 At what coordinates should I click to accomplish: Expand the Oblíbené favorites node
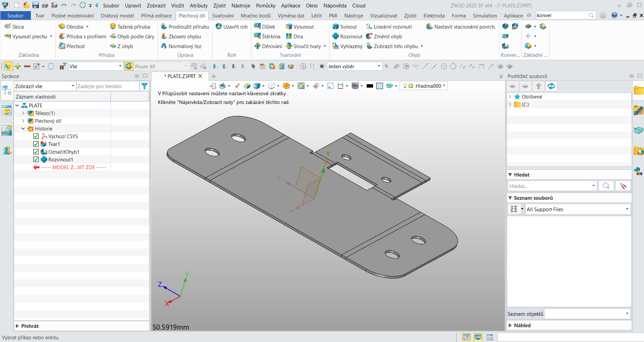tap(510, 97)
